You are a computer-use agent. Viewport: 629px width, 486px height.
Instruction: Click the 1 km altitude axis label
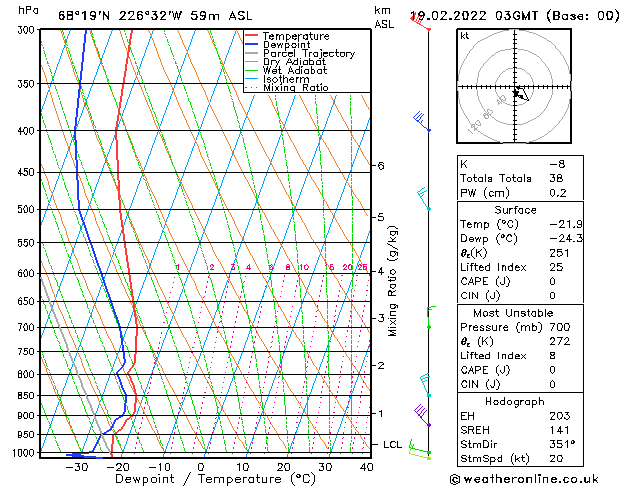click(x=381, y=413)
